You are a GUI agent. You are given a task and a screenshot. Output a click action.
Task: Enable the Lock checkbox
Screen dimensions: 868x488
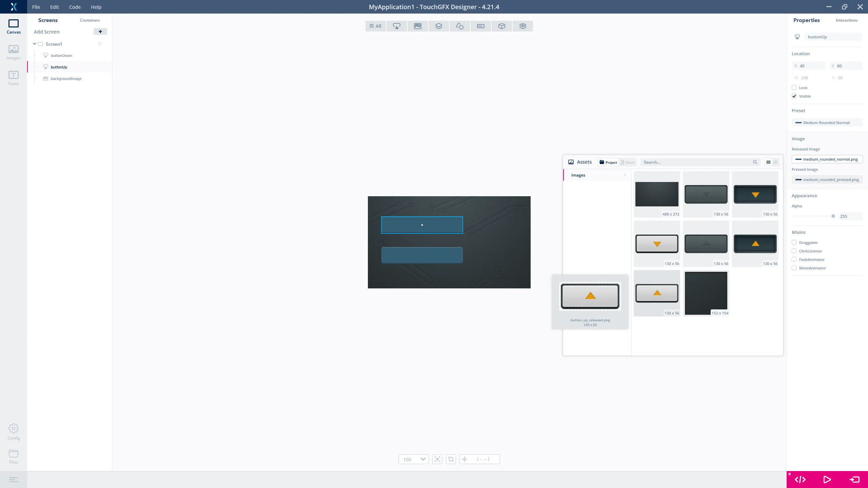(794, 88)
